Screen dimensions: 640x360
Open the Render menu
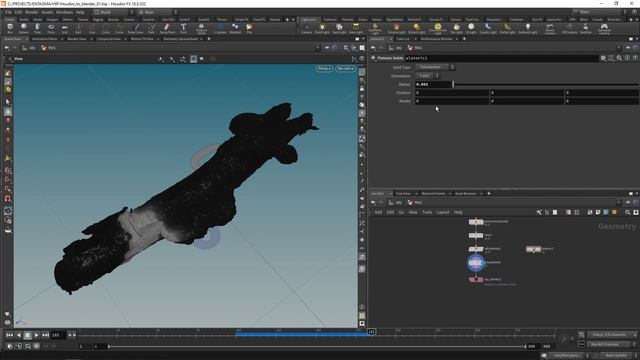point(31,12)
